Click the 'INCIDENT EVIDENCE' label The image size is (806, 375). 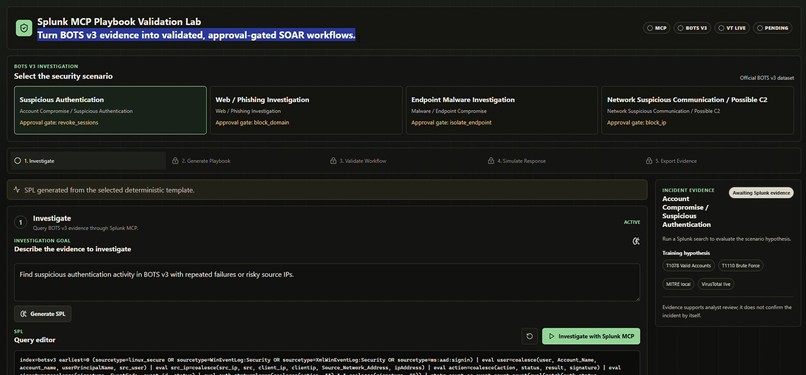point(688,190)
